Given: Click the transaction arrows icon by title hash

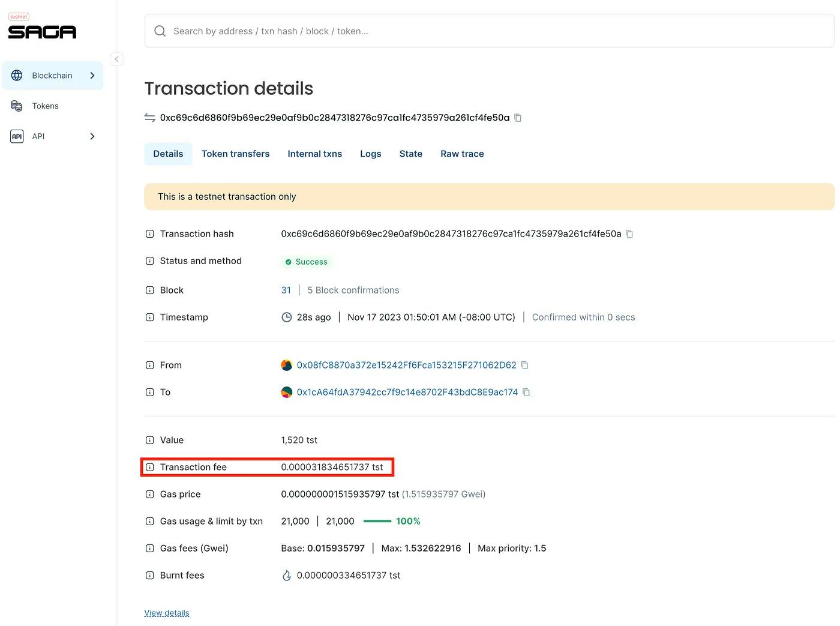Looking at the screenshot, I should [150, 118].
